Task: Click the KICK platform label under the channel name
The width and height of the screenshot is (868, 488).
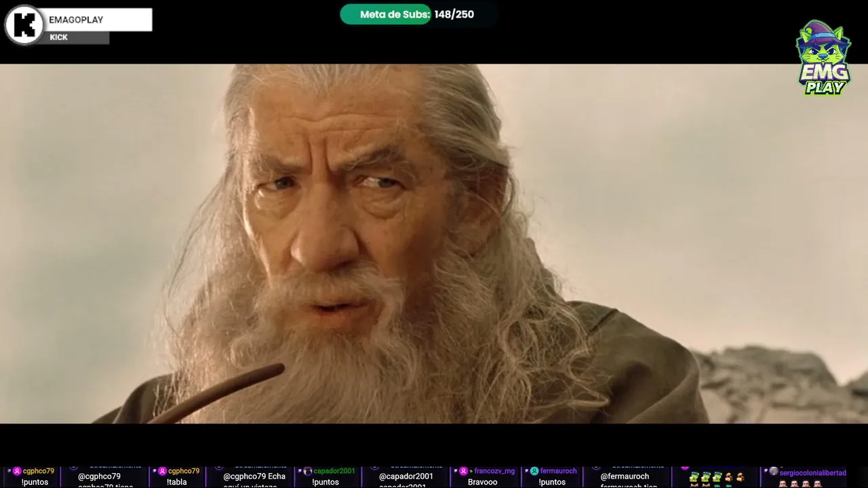Action: [x=59, y=37]
